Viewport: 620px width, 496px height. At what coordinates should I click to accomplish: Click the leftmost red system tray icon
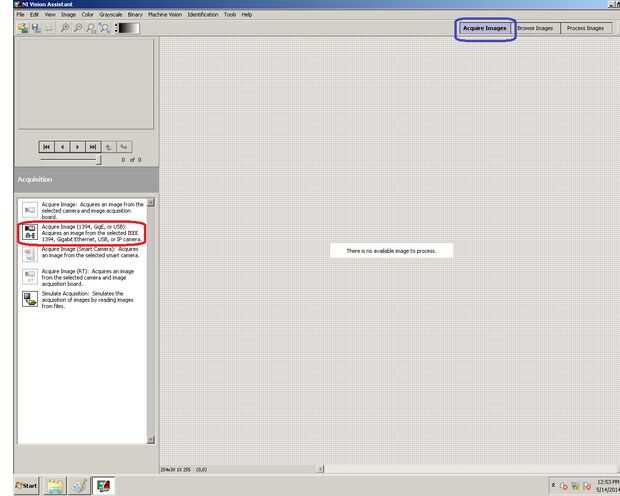coord(564,486)
